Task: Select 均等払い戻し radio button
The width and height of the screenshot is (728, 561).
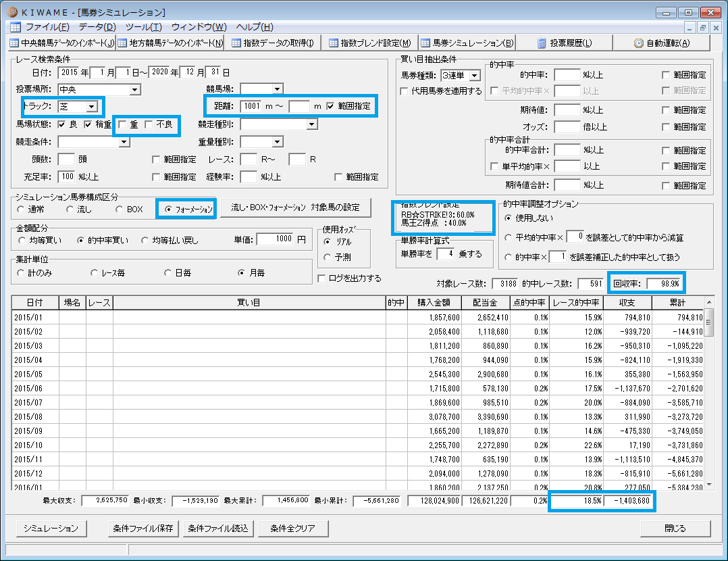Action: (145, 241)
